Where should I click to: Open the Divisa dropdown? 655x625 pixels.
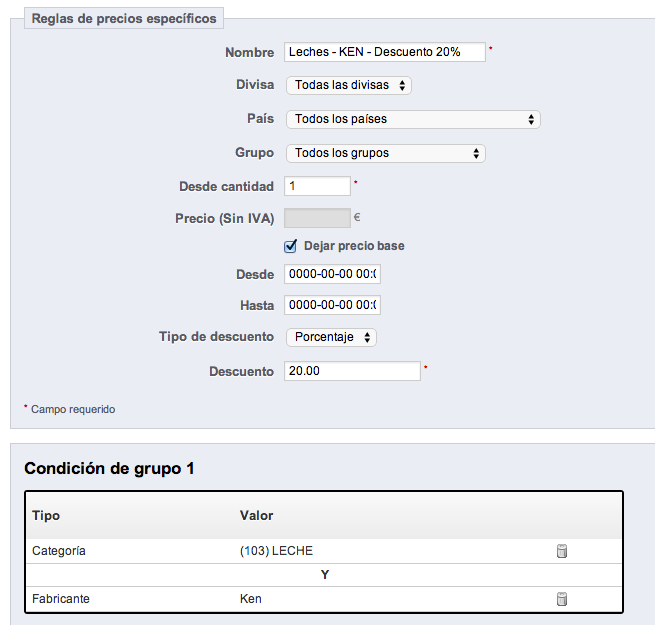coord(349,86)
